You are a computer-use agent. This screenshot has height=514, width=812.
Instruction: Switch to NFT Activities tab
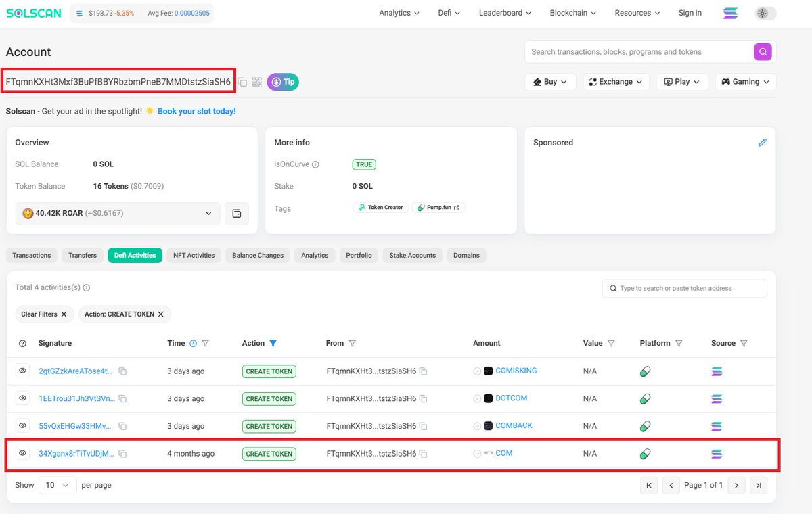194,256
